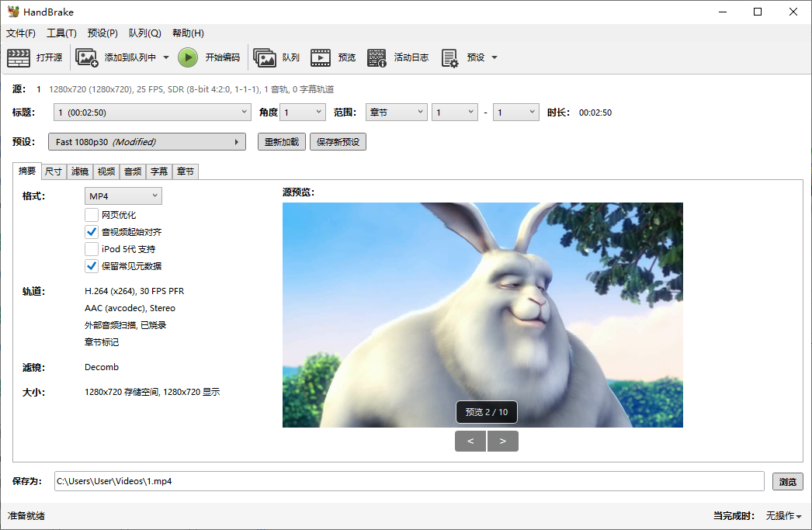Open the 文件(F) menu
The image size is (812, 530).
21,33
